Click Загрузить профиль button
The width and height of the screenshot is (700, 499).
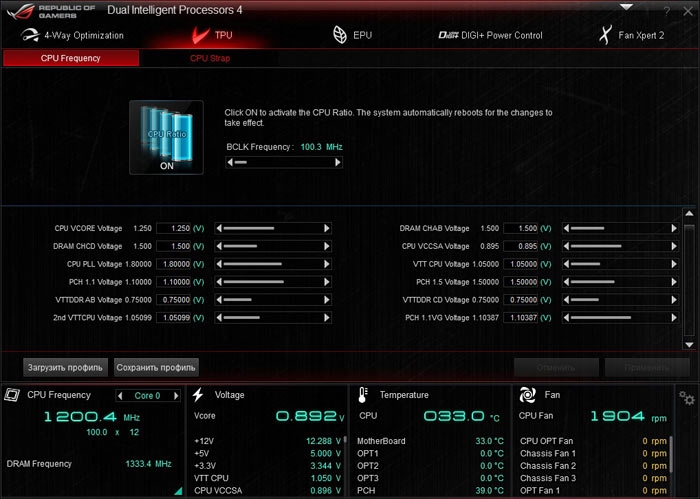[x=66, y=367]
